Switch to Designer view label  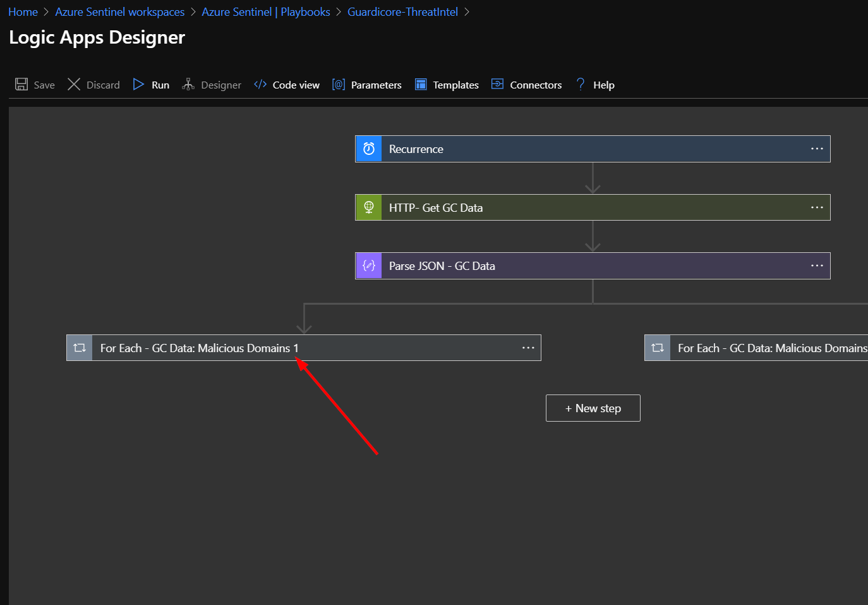(221, 85)
